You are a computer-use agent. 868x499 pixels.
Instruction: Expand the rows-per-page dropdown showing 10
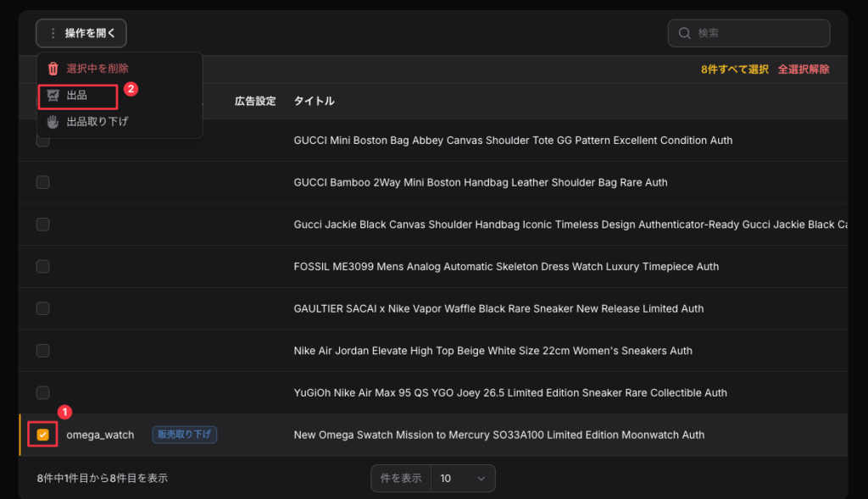(462, 478)
